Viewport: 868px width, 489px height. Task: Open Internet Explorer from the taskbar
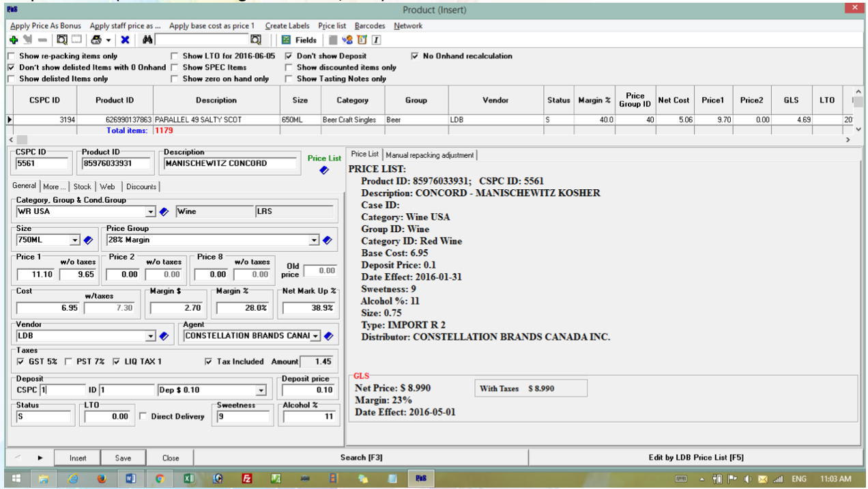tap(73, 479)
